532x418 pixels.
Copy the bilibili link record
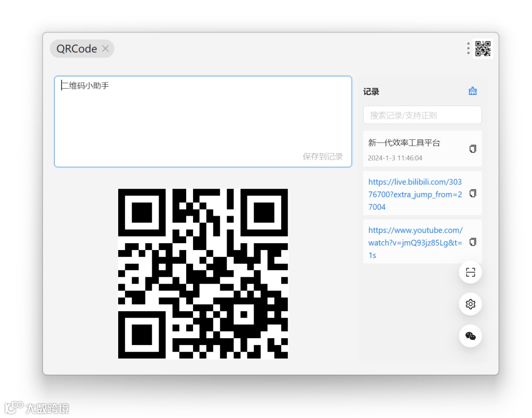coord(472,193)
